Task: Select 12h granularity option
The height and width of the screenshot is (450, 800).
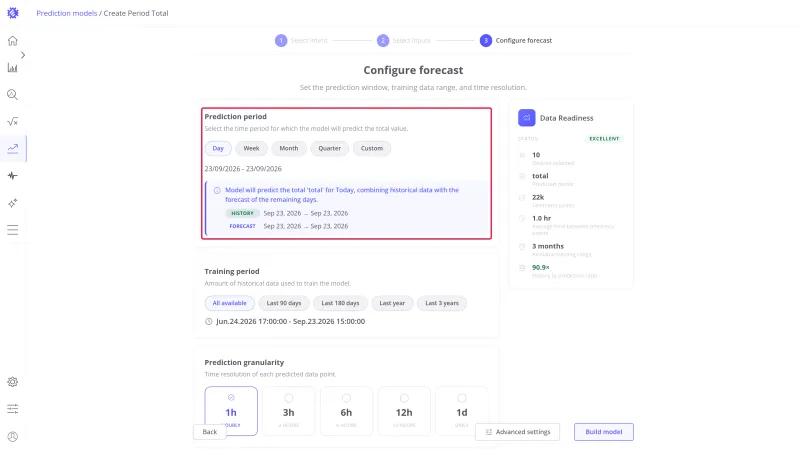Action: point(404,411)
